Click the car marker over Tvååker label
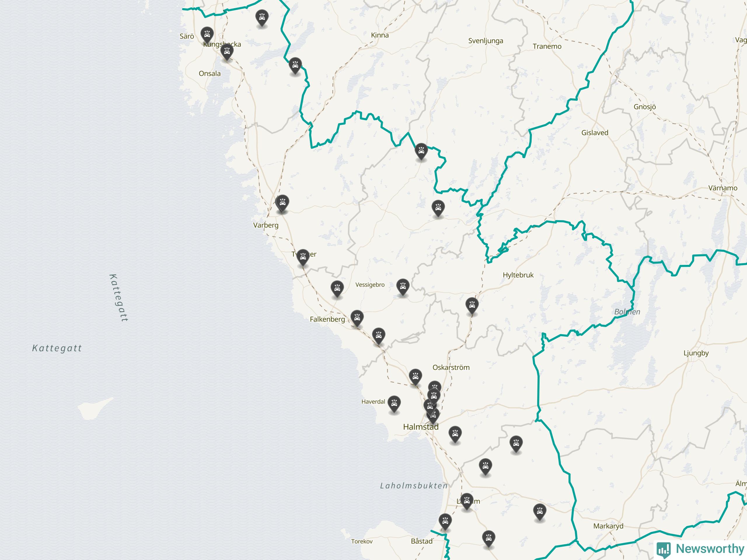 point(303,257)
